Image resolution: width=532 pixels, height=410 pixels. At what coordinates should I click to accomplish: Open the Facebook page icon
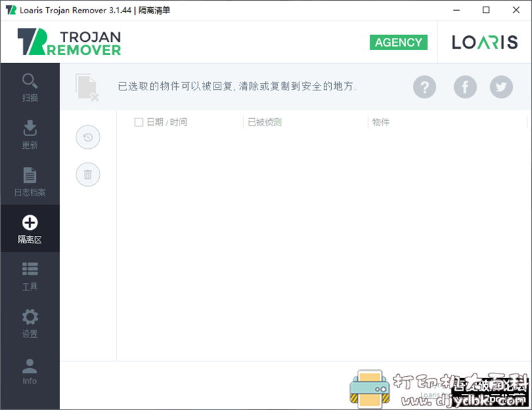(465, 87)
